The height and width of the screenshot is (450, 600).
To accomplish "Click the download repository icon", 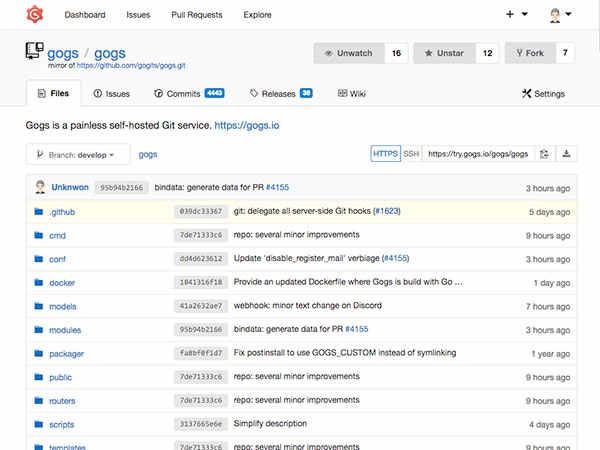I will pyautogui.click(x=566, y=154).
